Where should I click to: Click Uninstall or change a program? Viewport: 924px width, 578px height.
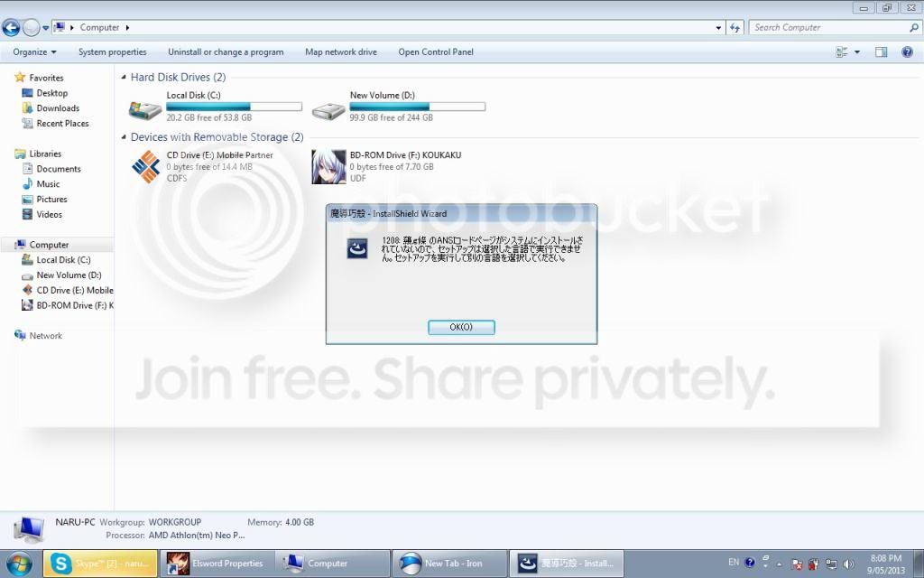coord(226,52)
